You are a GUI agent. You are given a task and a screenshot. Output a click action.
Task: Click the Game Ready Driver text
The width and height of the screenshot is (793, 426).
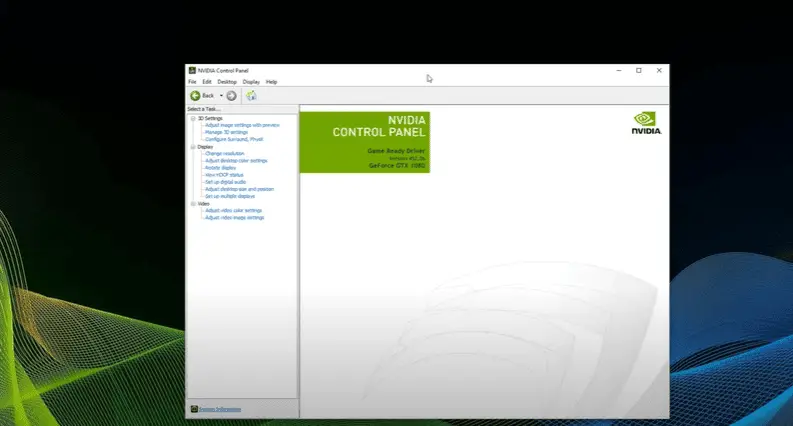coord(396,151)
